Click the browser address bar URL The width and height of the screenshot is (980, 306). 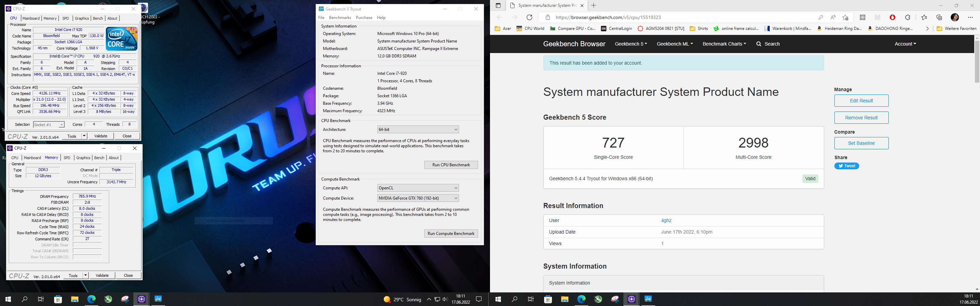pyautogui.click(x=608, y=17)
